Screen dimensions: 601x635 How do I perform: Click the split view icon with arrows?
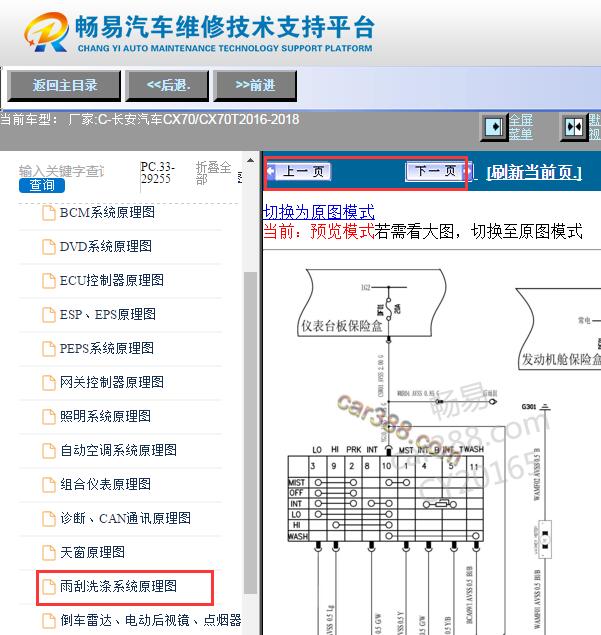(x=574, y=127)
